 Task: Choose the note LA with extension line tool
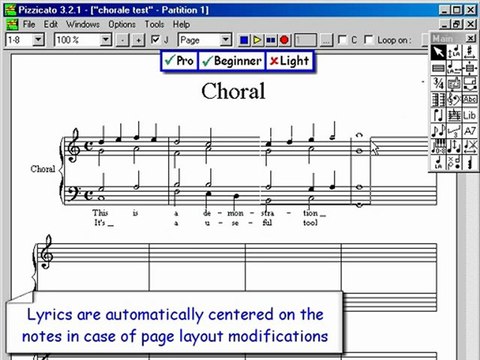[454, 68]
